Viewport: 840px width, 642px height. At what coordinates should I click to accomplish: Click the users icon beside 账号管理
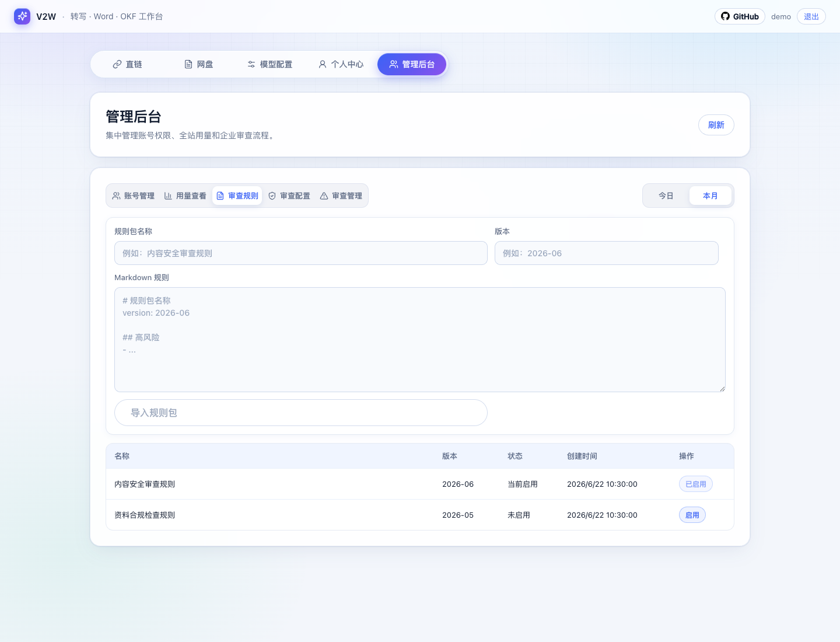coord(117,196)
